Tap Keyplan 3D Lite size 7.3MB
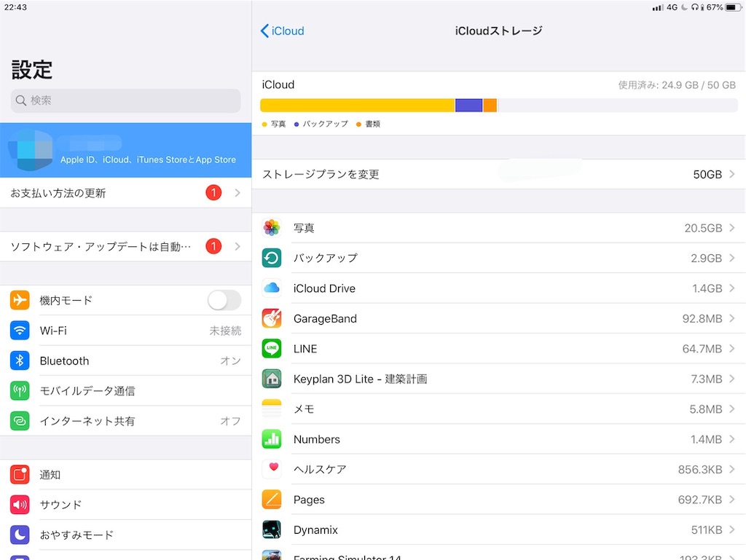Image resolution: width=746 pixels, height=560 pixels. 707,379
